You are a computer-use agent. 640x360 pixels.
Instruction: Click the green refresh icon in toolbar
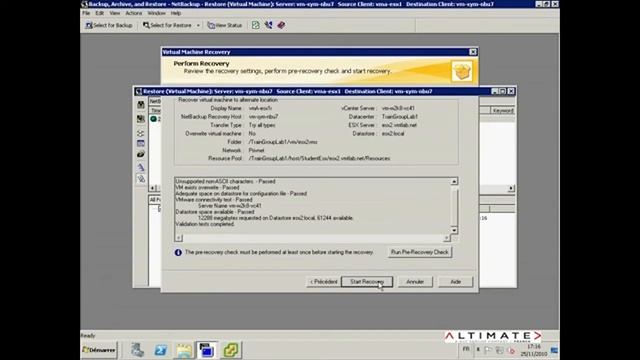(256, 25)
